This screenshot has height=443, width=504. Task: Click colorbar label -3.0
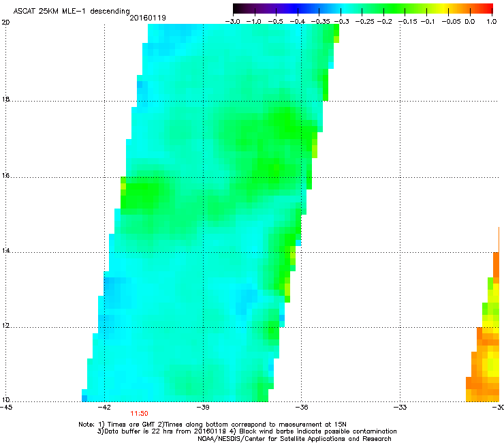pyautogui.click(x=233, y=22)
